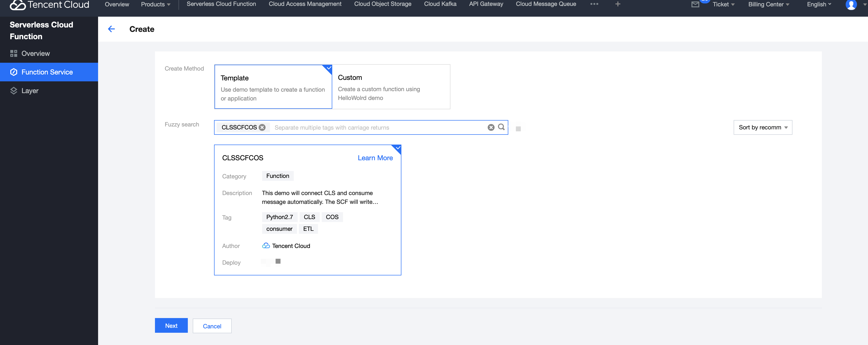The image size is (868, 345).
Task: Remove the CLSSCFCOS search tag
Action: tap(262, 128)
